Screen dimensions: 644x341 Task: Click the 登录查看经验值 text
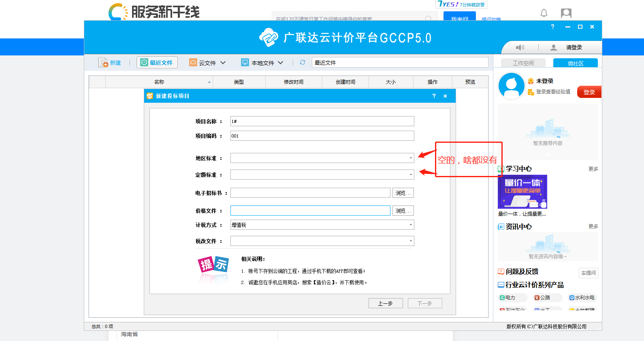pos(553,92)
